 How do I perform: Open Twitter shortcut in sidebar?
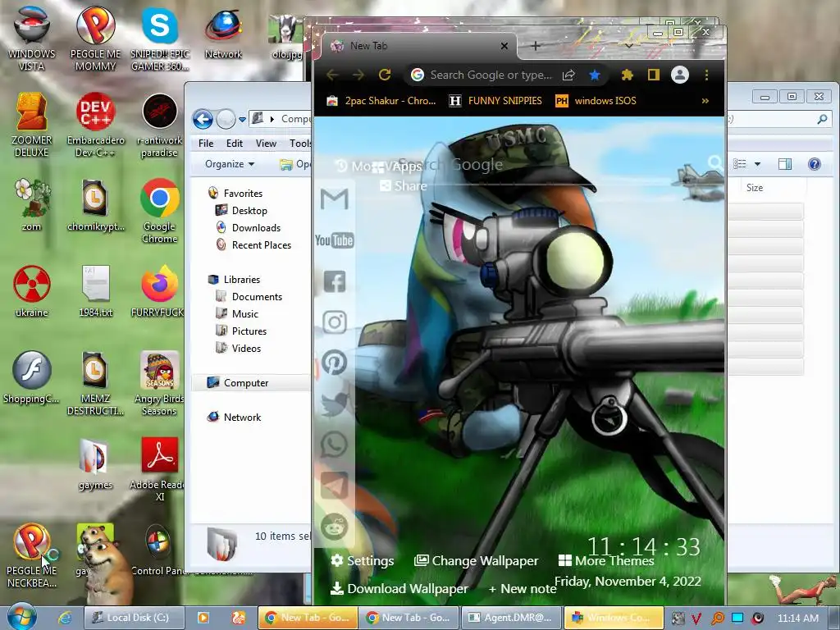[x=335, y=404]
